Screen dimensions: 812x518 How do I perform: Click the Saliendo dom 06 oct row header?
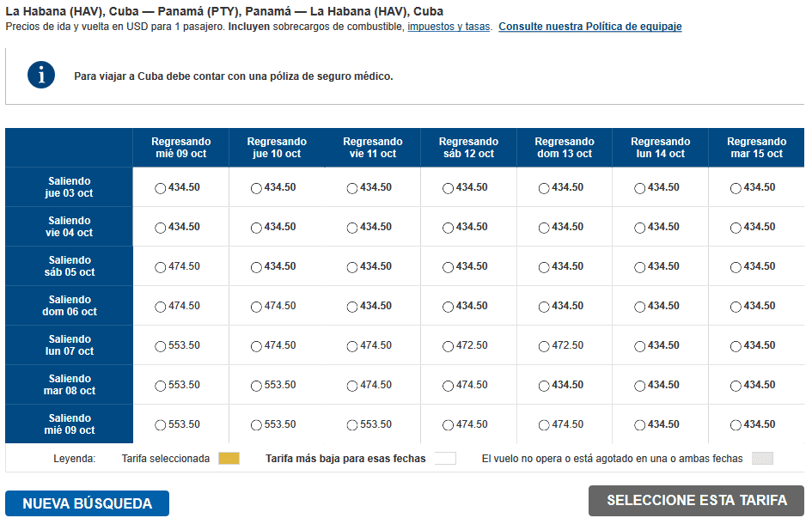70,306
